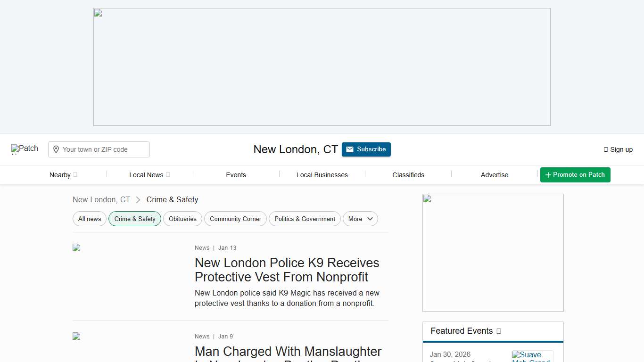Open the Classifieds navigation link

pos(408,175)
